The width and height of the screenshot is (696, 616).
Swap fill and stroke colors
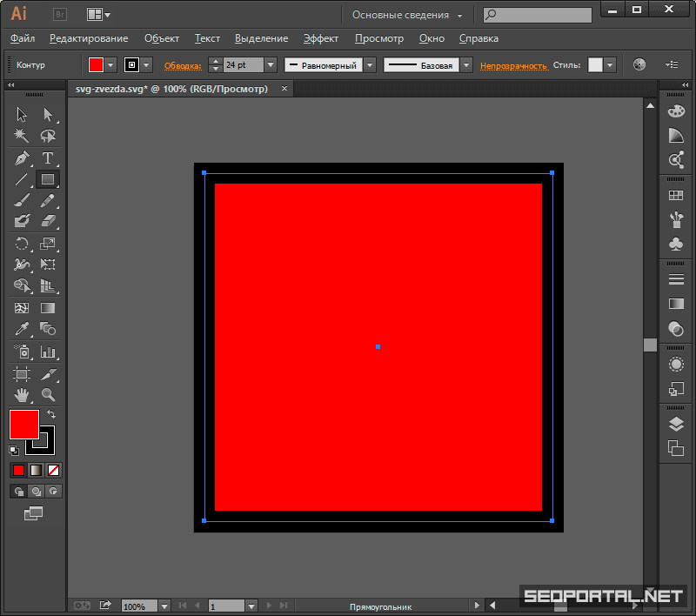(x=51, y=414)
